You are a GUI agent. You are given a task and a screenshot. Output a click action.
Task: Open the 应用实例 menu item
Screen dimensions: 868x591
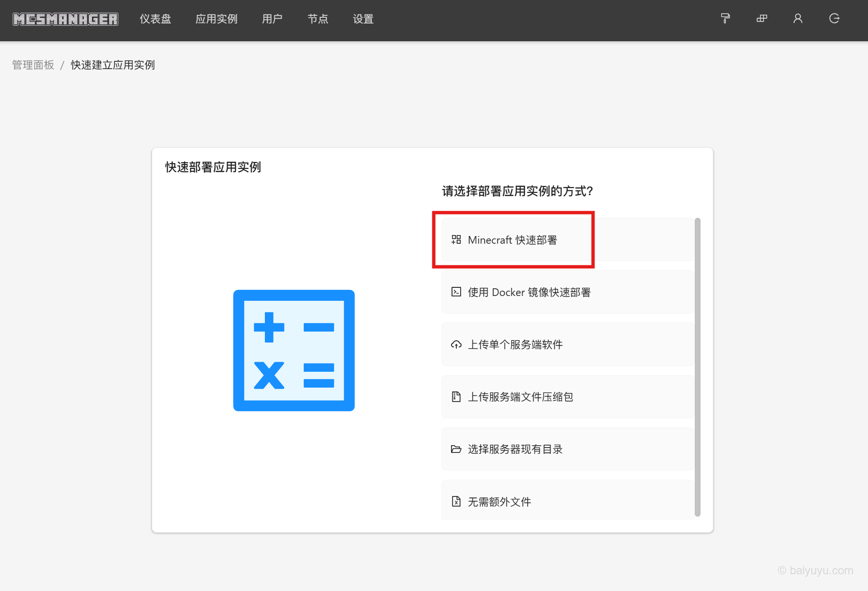(x=216, y=19)
